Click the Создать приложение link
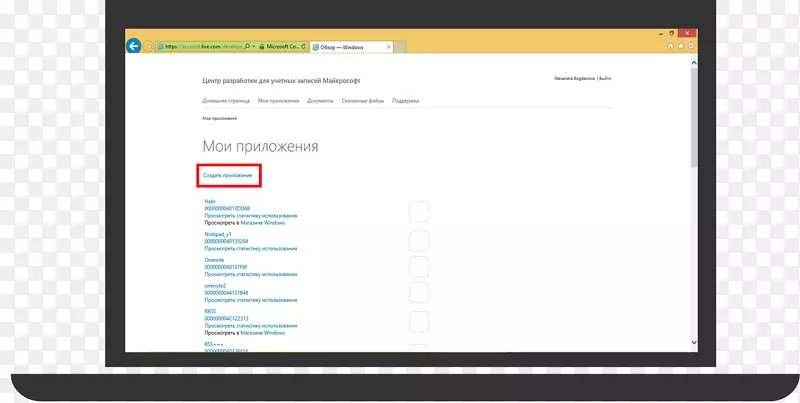The height and width of the screenshot is (403, 800). (x=227, y=176)
